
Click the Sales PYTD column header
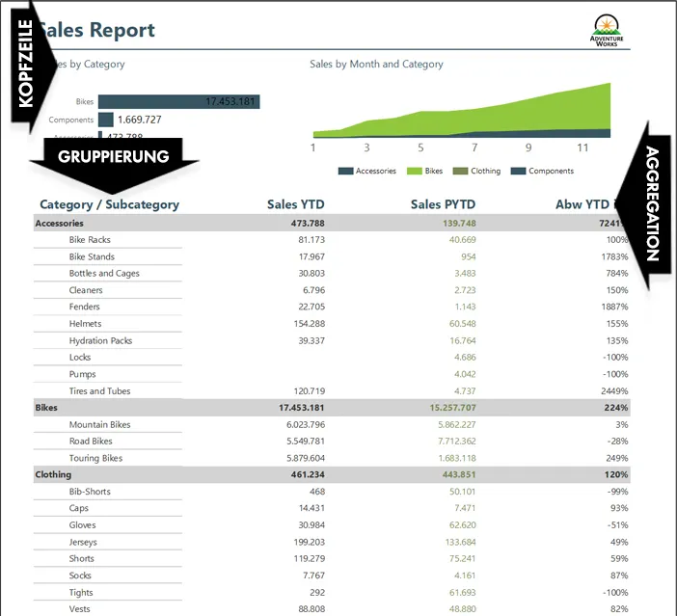click(443, 204)
